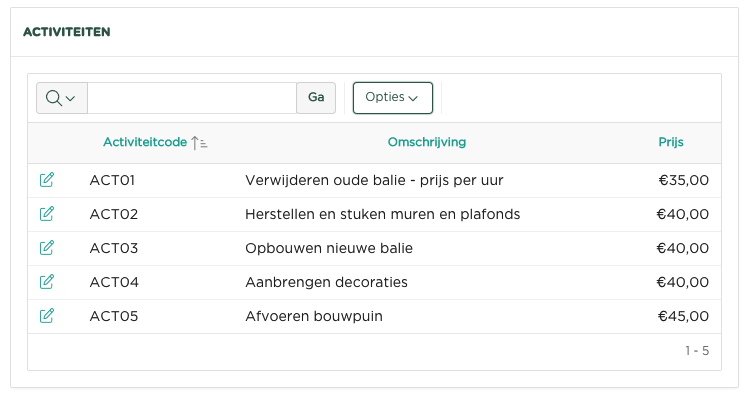Viewport: 745px width, 398px height.
Task: Click the magnifying glass search icon
Action: [53, 98]
